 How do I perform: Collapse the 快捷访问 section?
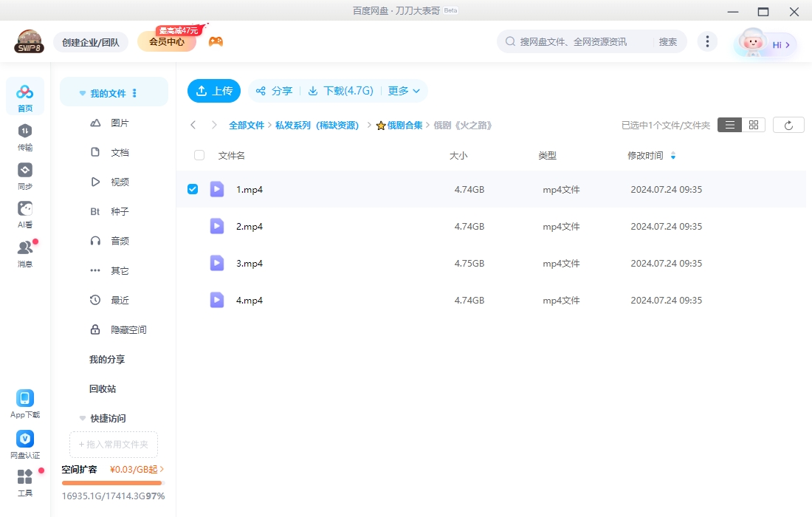(83, 418)
